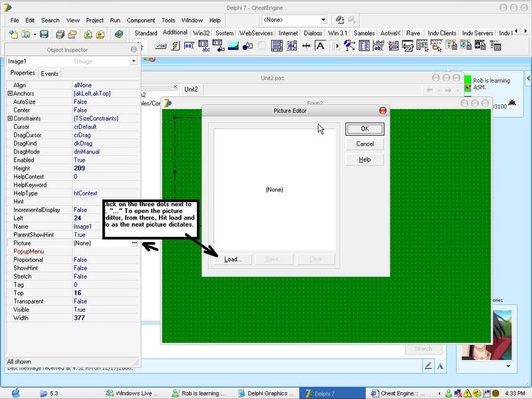
Task: Click the Splitter component icon
Action: click(306, 46)
